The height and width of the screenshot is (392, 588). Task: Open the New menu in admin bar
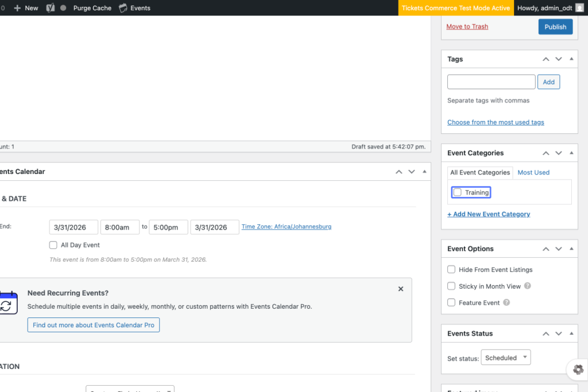point(26,8)
